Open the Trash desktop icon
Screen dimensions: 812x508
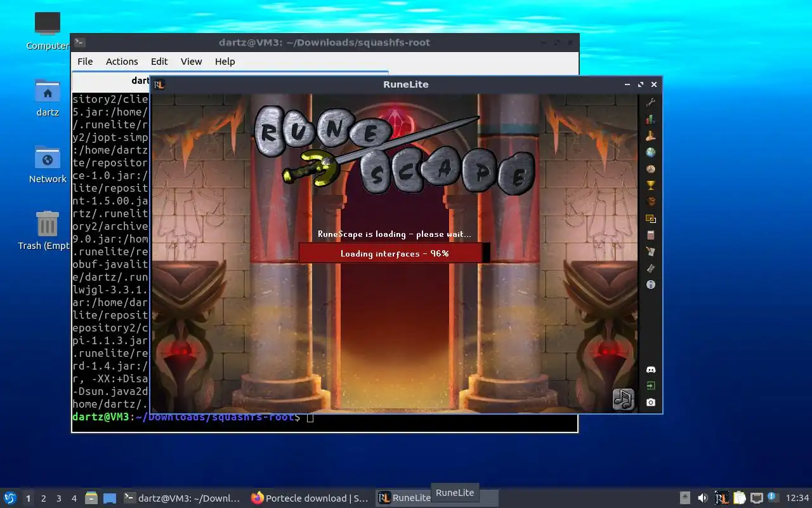48,231
